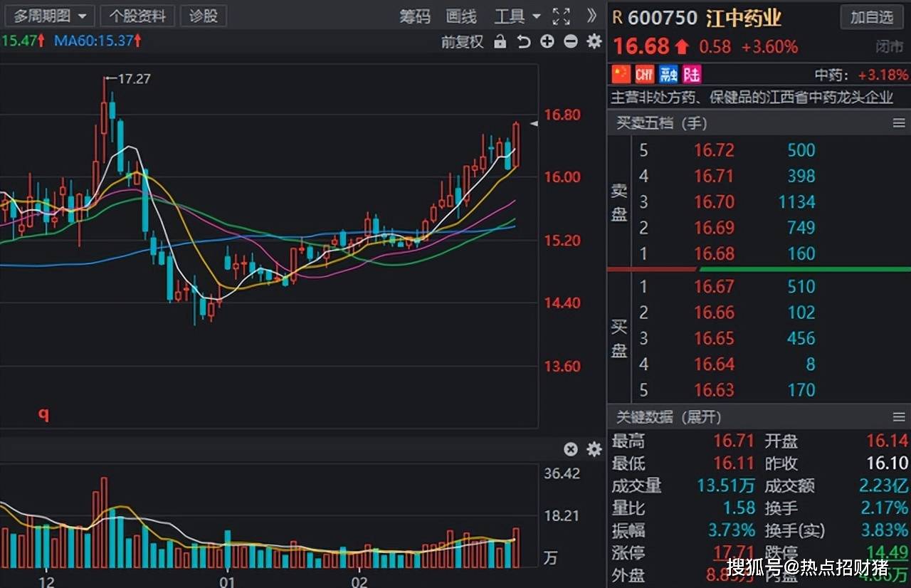The image size is (911, 588).
Task: Open 个股资料 stock info
Action: pos(137,16)
